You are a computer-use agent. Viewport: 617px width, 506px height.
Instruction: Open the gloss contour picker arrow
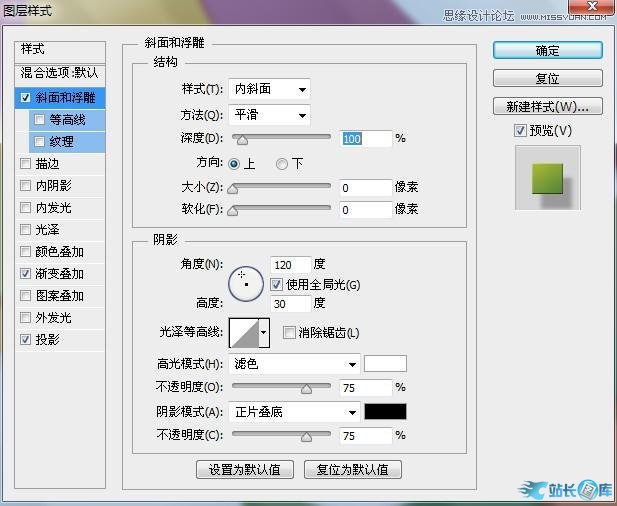pyautogui.click(x=265, y=332)
